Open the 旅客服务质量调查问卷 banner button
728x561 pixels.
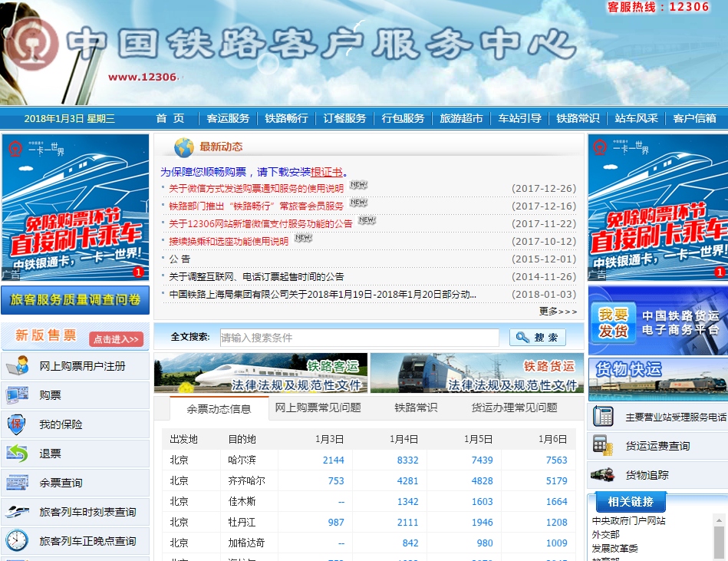[75, 300]
